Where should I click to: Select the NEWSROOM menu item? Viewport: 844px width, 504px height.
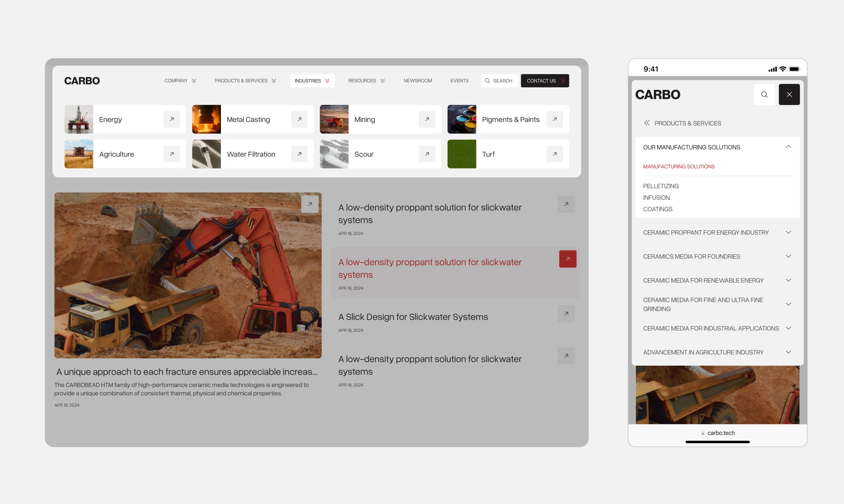point(417,80)
